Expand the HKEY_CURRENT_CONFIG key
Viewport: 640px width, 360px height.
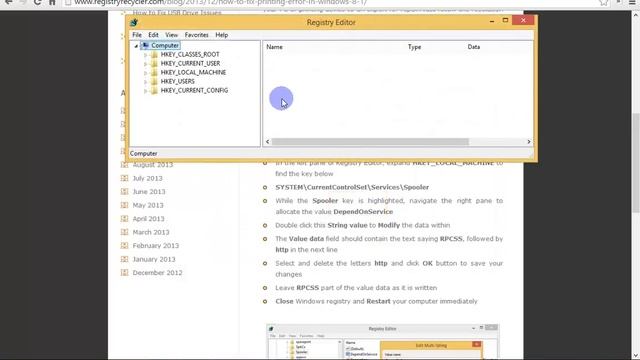[x=145, y=91]
